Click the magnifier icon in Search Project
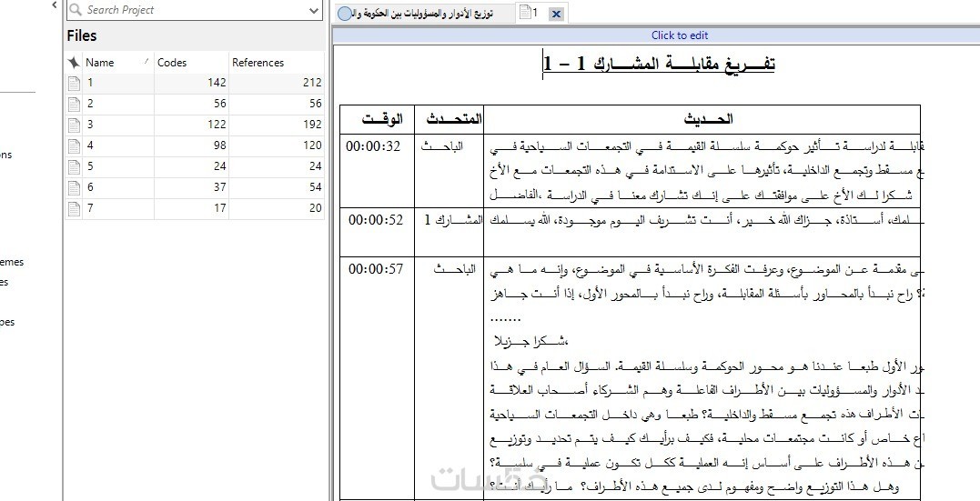Image resolution: width=980 pixels, height=501 pixels. [76, 10]
